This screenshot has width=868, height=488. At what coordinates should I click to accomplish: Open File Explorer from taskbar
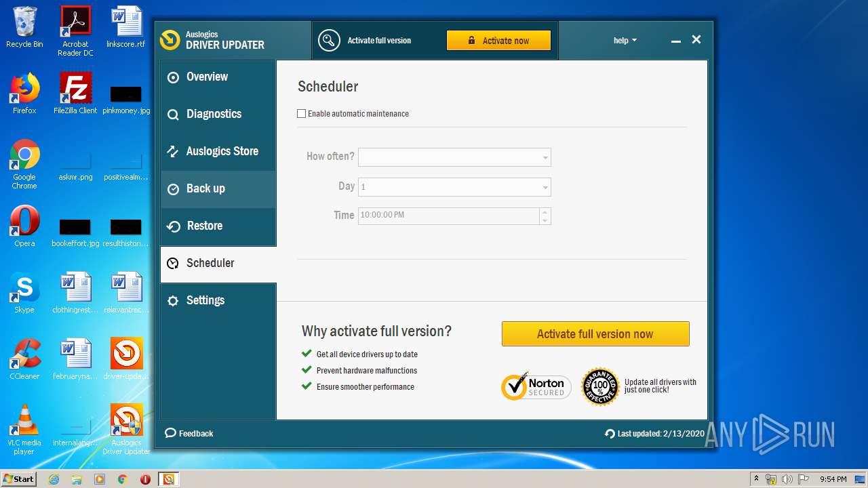tap(77, 479)
